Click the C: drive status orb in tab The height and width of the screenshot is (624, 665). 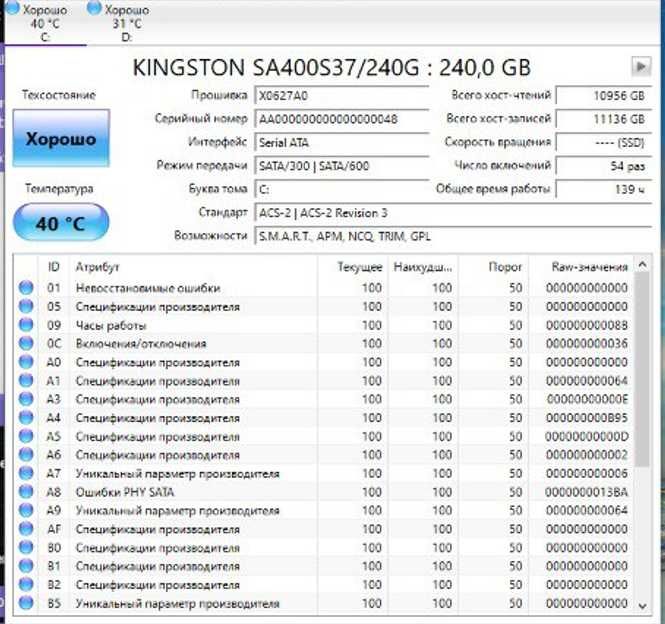pyautogui.click(x=12, y=8)
